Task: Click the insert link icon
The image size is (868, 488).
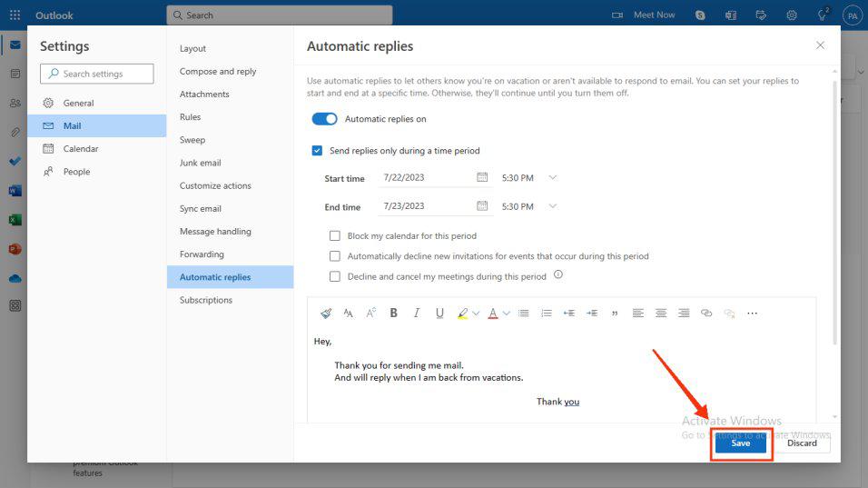Action: point(706,313)
